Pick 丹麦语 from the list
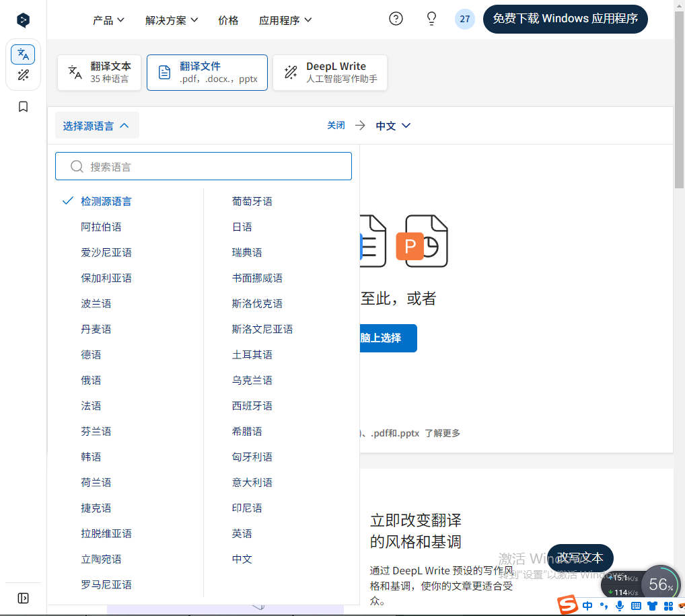Screen dimensions: 685x616 (96, 329)
